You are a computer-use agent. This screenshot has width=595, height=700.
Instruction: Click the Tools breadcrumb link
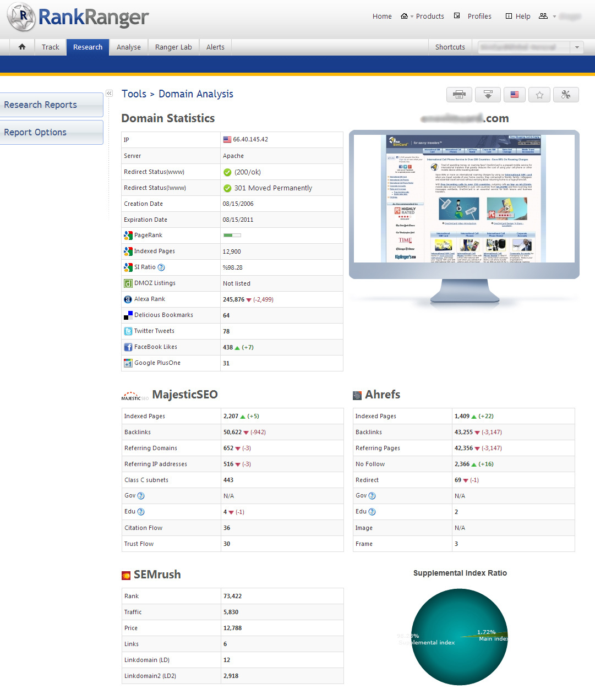click(134, 94)
